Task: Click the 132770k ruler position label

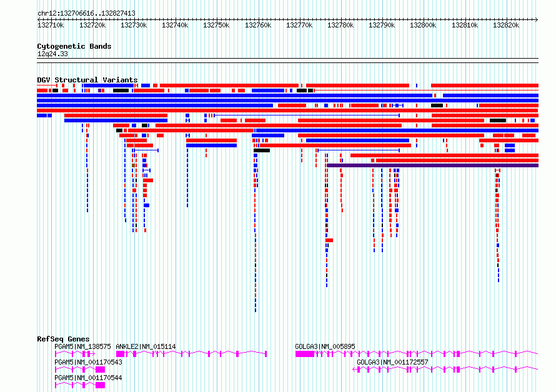Action: (299, 25)
